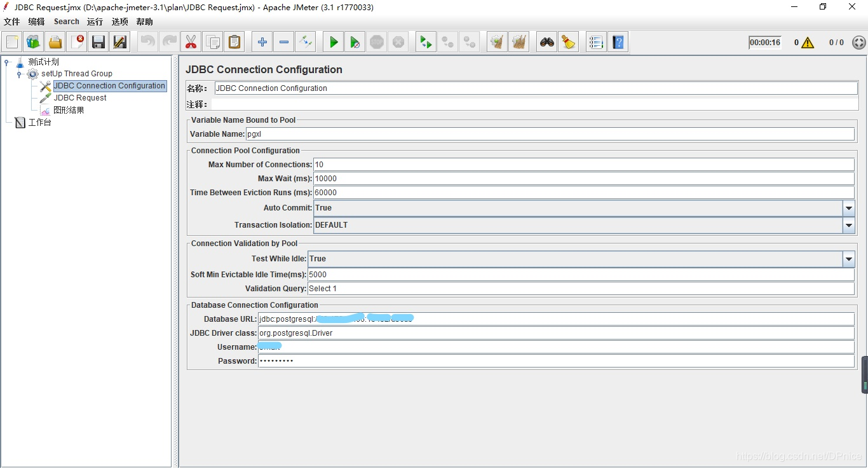Click the elapsed time 00:00:16 display
868x468 pixels.
(x=765, y=43)
